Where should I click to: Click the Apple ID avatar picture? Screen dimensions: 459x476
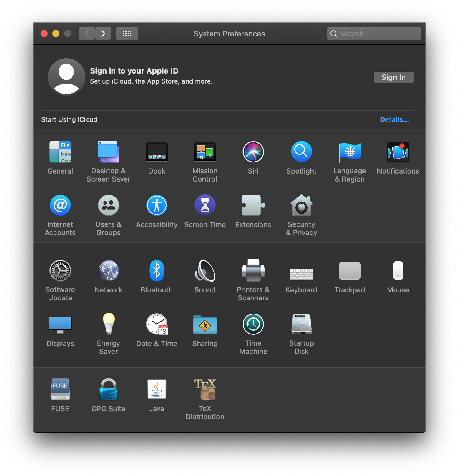(66, 77)
